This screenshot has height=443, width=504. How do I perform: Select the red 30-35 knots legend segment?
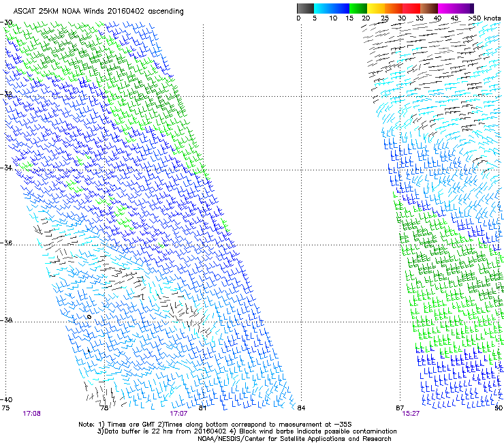[x=411, y=8]
